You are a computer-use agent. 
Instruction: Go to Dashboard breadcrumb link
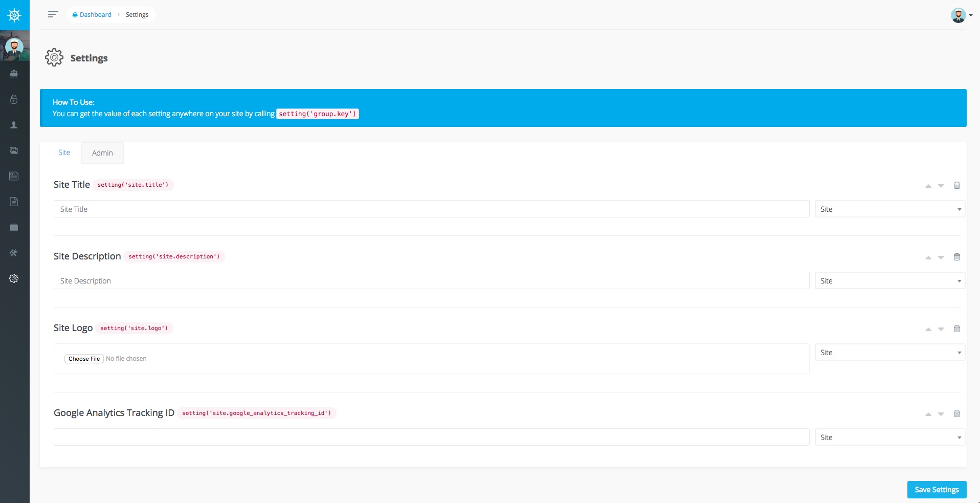(x=92, y=14)
